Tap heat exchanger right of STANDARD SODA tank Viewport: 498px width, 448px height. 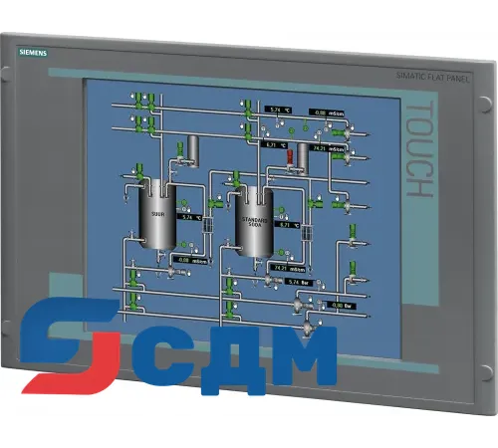(x=308, y=233)
